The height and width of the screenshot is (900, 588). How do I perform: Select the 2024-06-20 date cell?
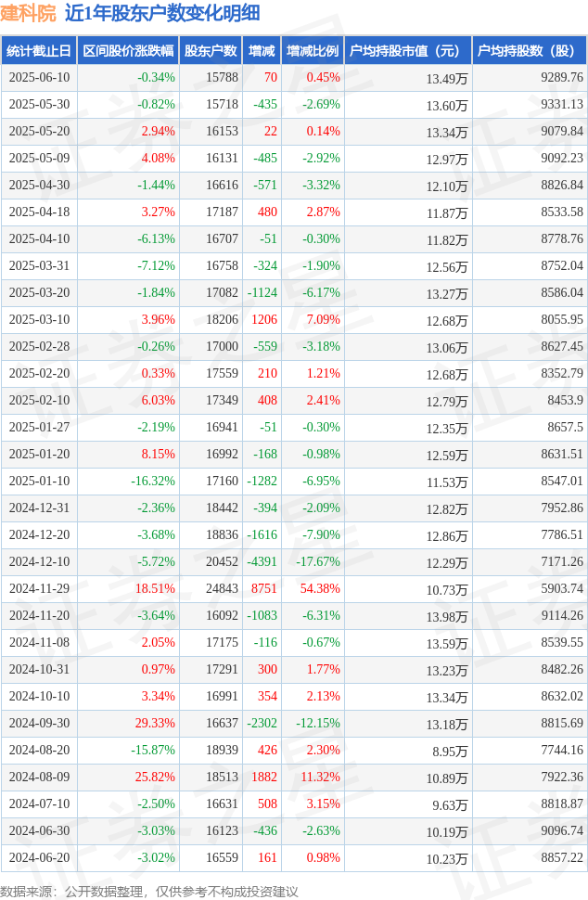click(39, 857)
